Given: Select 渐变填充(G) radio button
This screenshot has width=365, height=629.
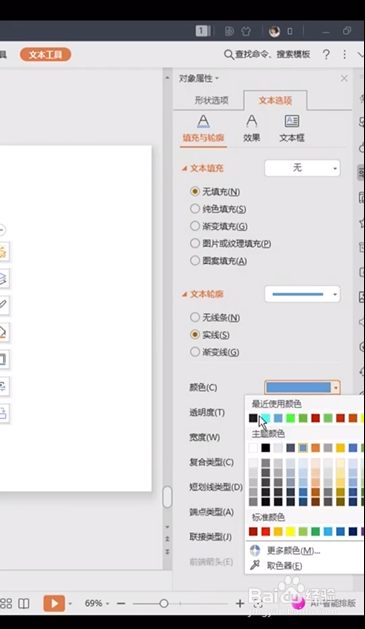Looking at the screenshot, I should (195, 226).
